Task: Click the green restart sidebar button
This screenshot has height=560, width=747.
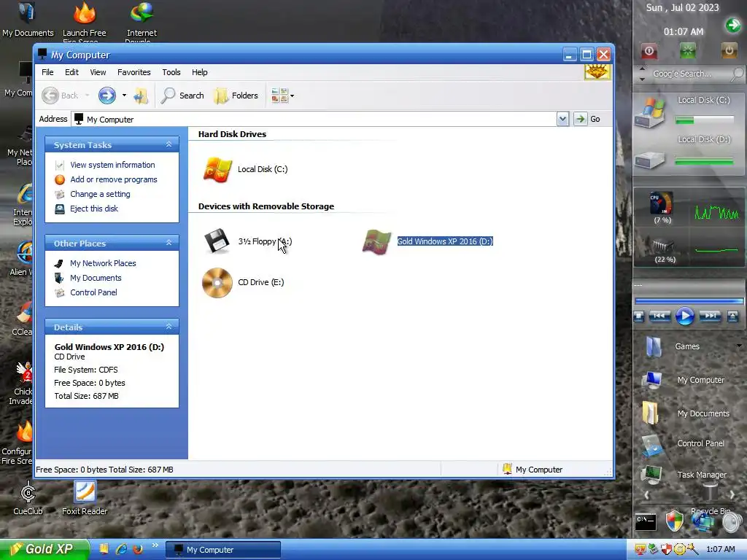Action: [x=688, y=51]
